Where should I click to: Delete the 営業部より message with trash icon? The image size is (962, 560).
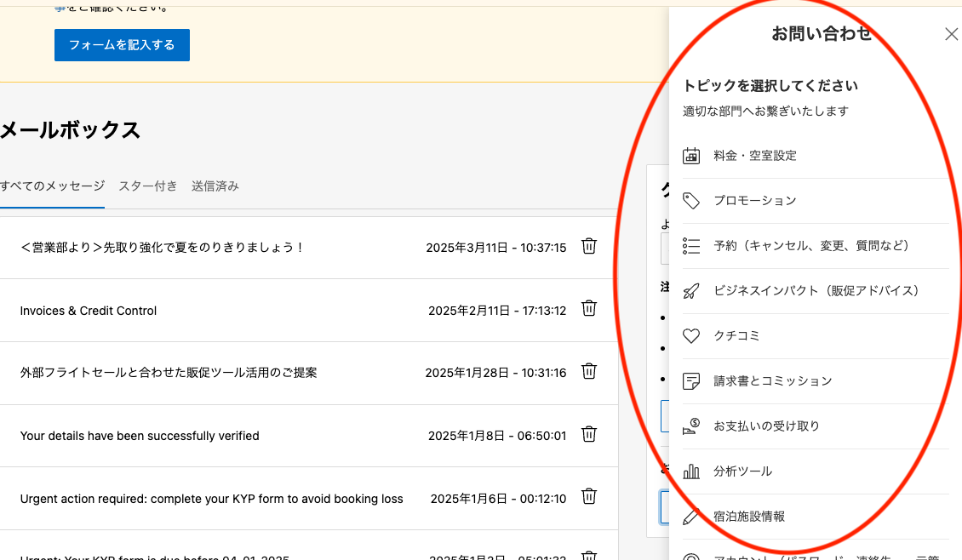click(x=589, y=246)
